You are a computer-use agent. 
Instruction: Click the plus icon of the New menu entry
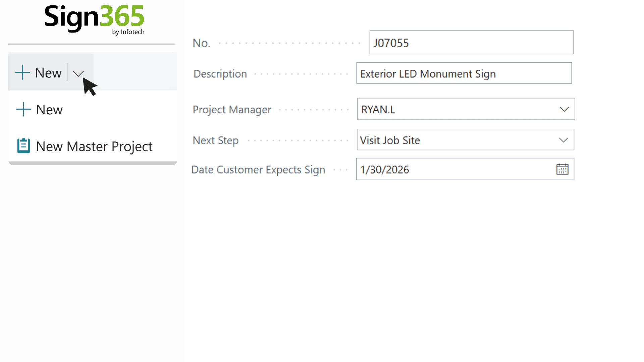[x=23, y=110]
